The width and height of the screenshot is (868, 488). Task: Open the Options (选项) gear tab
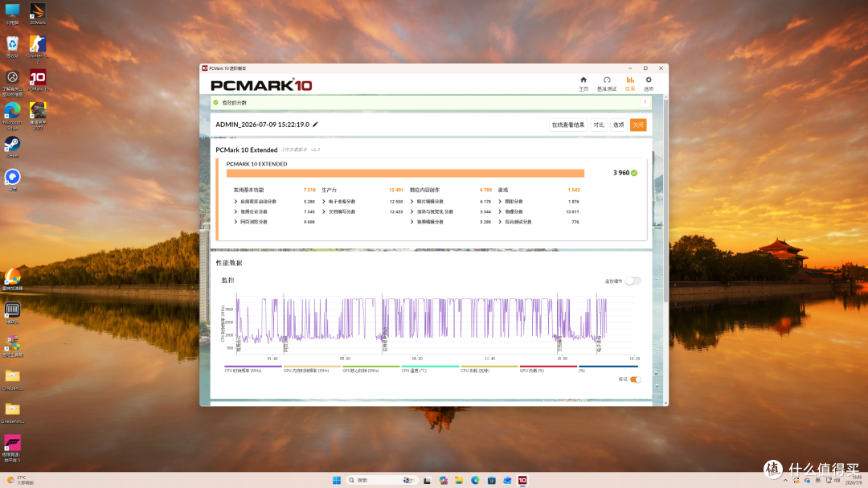coord(649,84)
